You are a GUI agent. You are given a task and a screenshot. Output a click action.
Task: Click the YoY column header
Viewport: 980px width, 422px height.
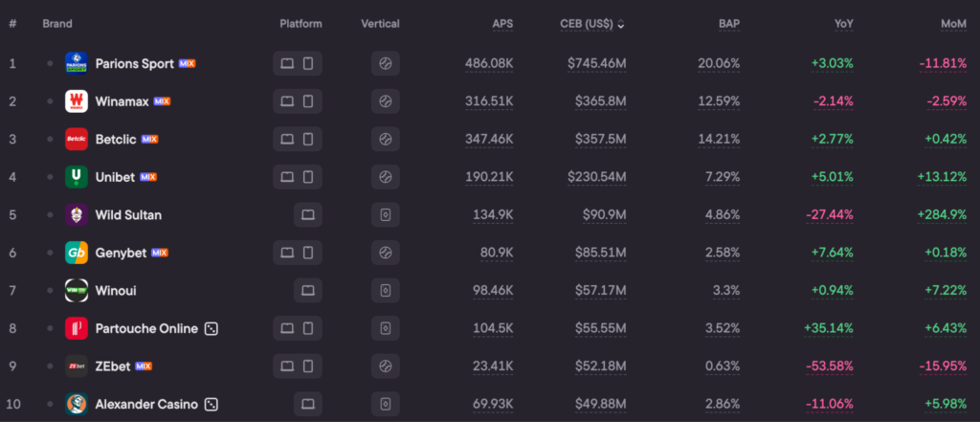[x=844, y=24]
